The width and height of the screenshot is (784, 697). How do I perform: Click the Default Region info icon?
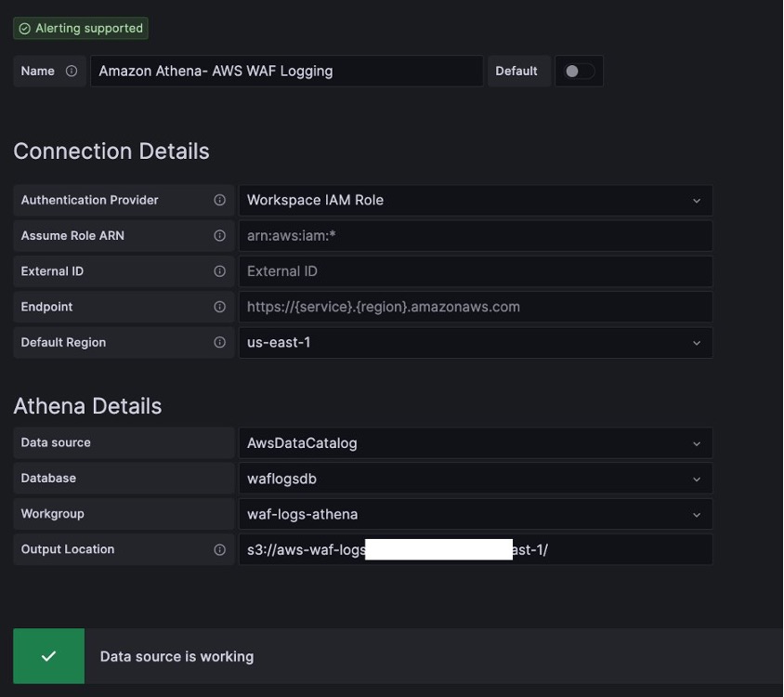[219, 342]
